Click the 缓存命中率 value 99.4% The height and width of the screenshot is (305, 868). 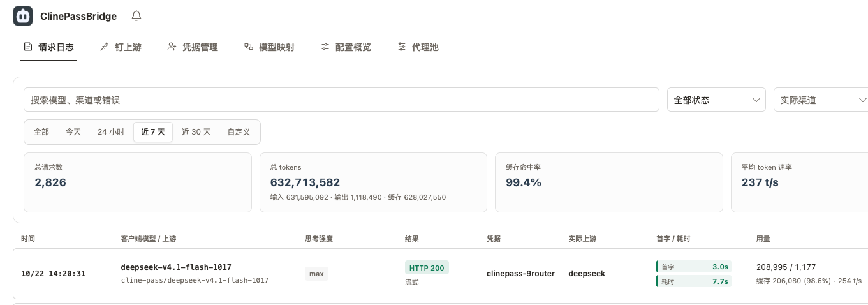pyautogui.click(x=524, y=182)
